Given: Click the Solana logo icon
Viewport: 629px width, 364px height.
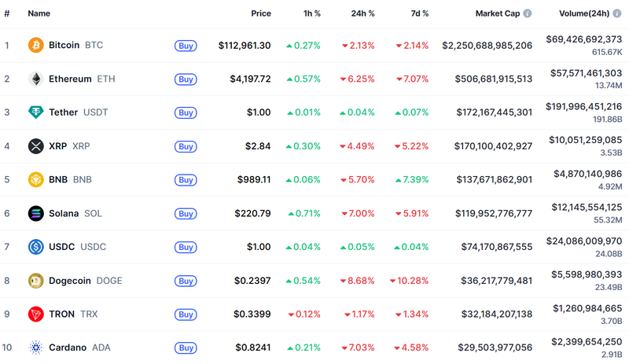Looking at the screenshot, I should 35,213.
